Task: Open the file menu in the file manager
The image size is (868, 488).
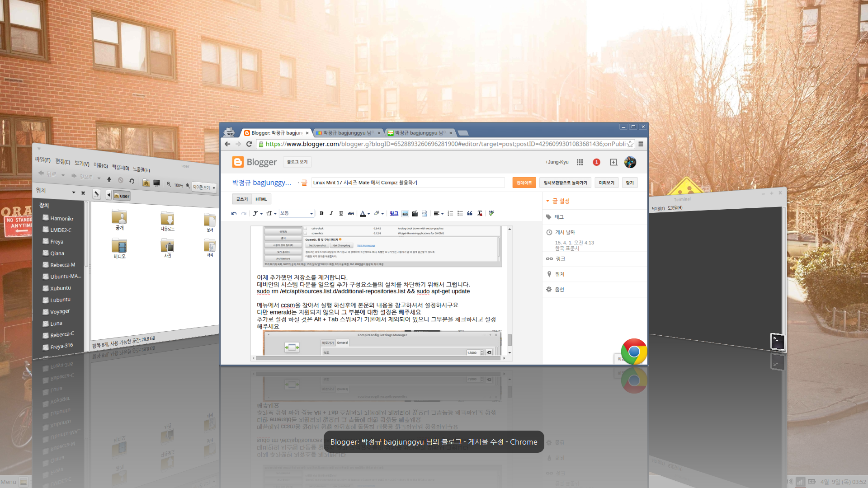Action: [x=42, y=160]
